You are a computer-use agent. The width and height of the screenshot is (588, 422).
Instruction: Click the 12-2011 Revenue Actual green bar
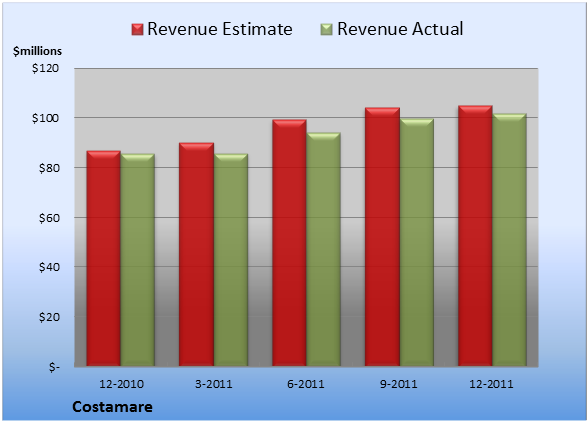coord(509,240)
